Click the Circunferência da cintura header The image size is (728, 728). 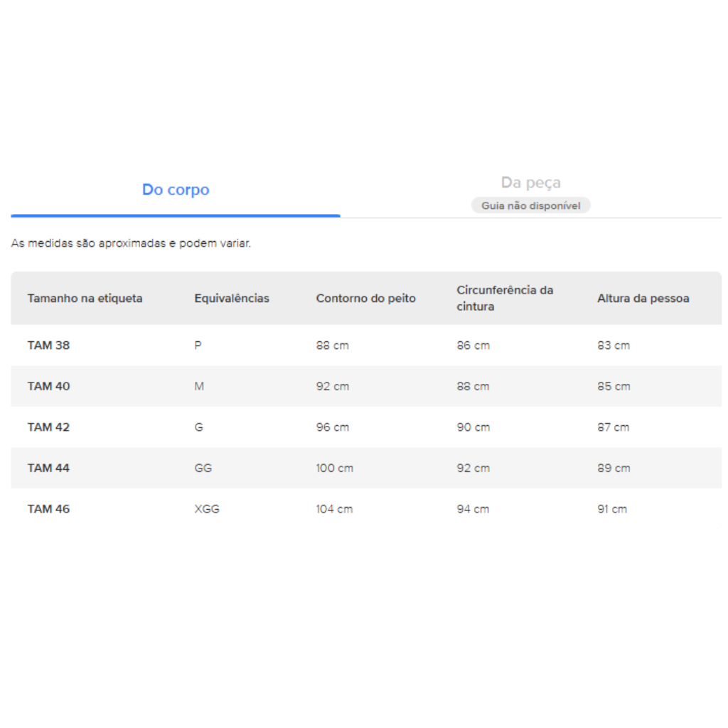[x=505, y=298]
